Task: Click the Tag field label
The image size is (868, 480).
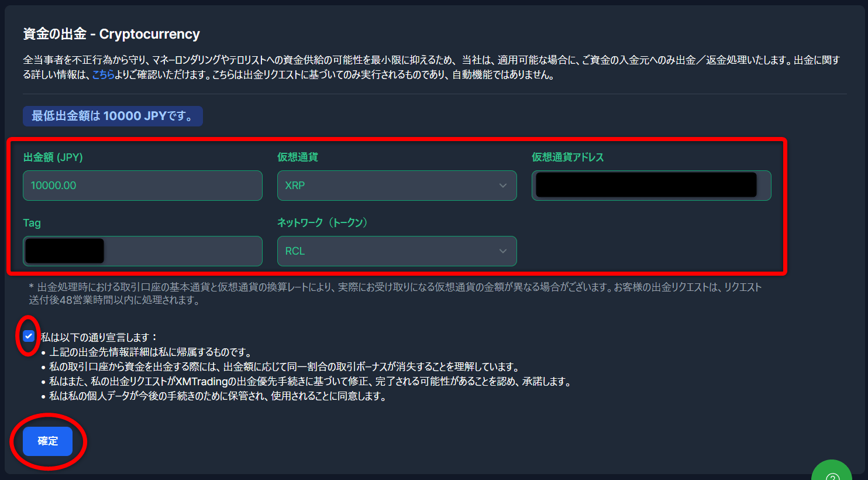Action: tap(32, 223)
